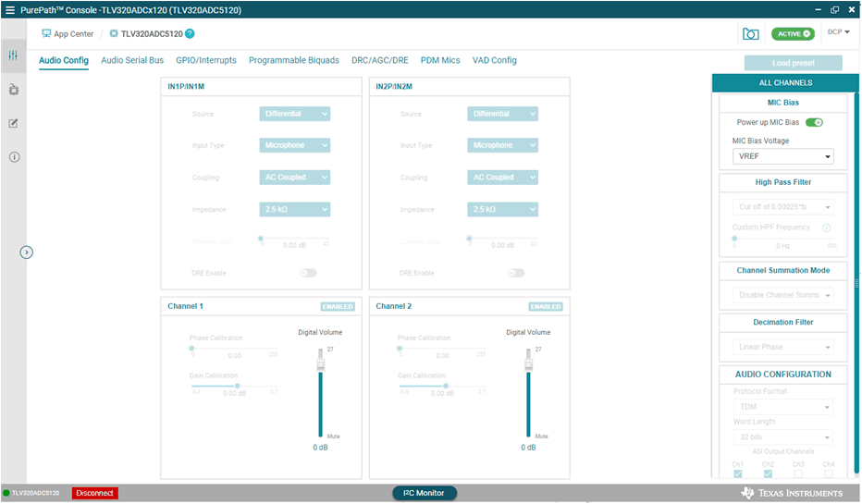Expand the left sidebar with arrow button

click(27, 252)
